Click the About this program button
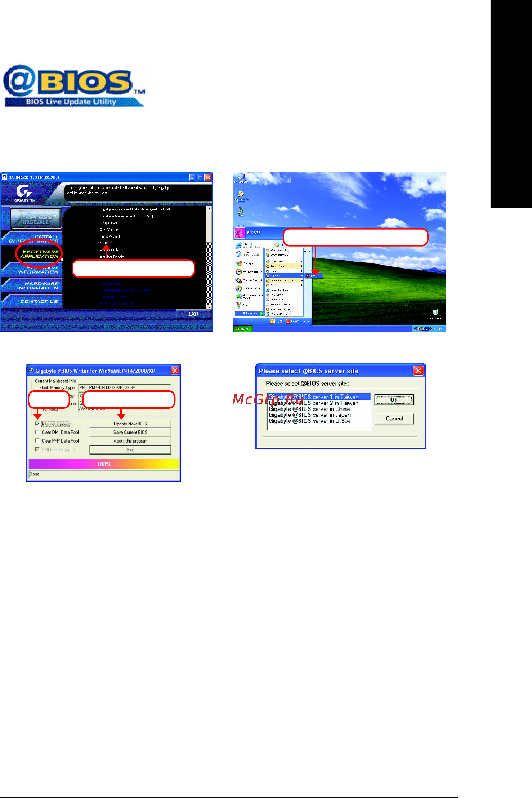532x798 pixels. click(x=130, y=441)
